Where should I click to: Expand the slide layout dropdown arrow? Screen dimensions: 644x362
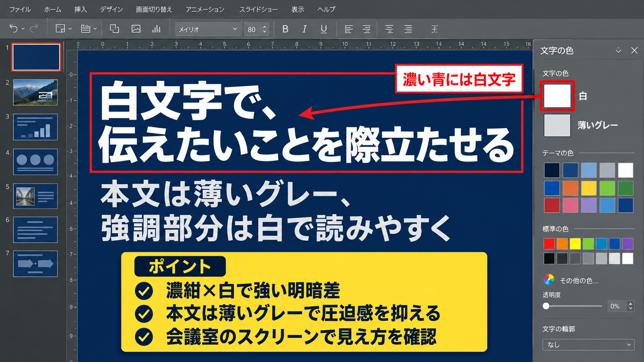click(x=70, y=29)
